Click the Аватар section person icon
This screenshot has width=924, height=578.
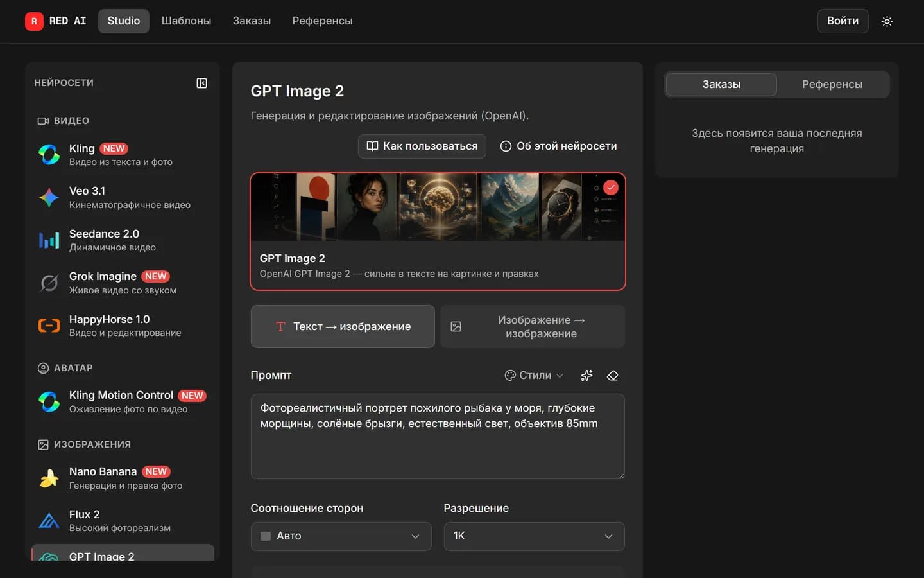point(43,368)
